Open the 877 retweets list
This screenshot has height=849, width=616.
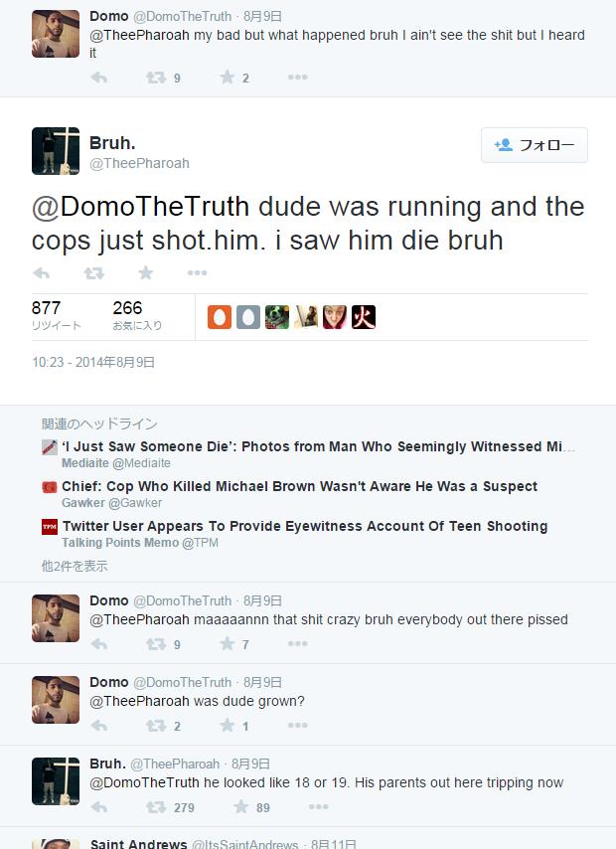[x=57, y=315]
